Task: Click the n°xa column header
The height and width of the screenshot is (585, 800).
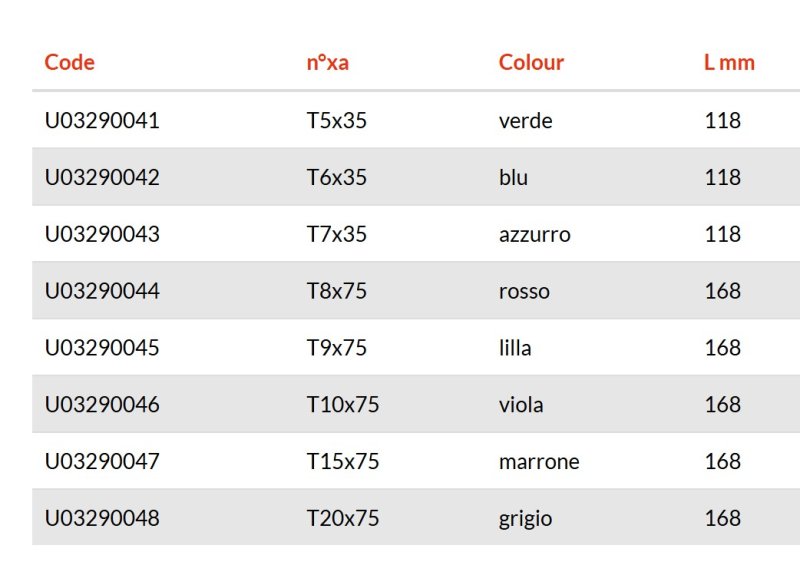Action: point(328,63)
